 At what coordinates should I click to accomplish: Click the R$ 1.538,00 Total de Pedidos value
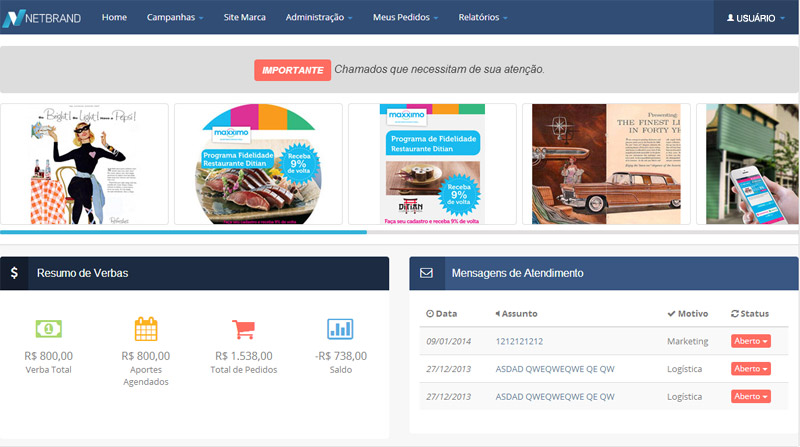pos(243,356)
